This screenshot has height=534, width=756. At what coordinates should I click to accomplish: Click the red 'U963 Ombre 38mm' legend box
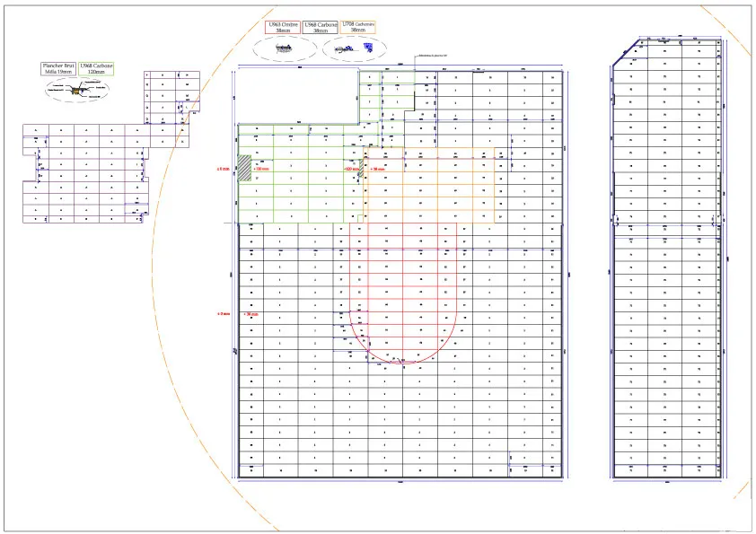pyautogui.click(x=283, y=27)
